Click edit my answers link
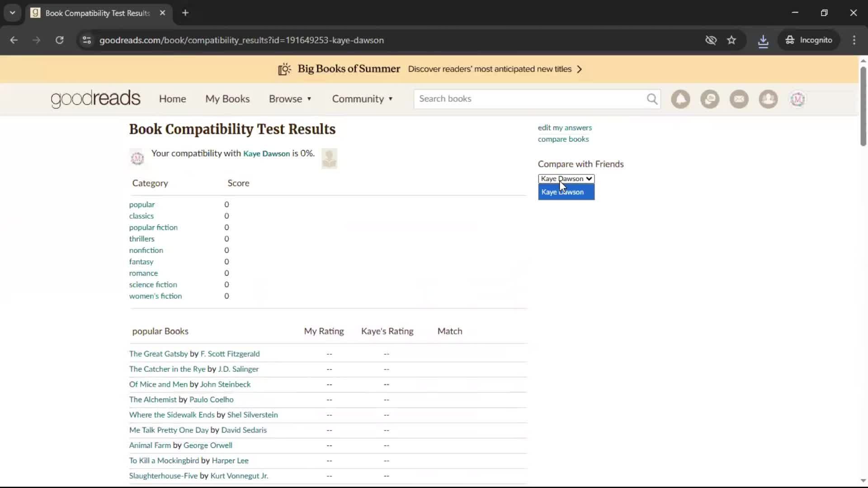Screen dimensions: 868x488 point(565,128)
